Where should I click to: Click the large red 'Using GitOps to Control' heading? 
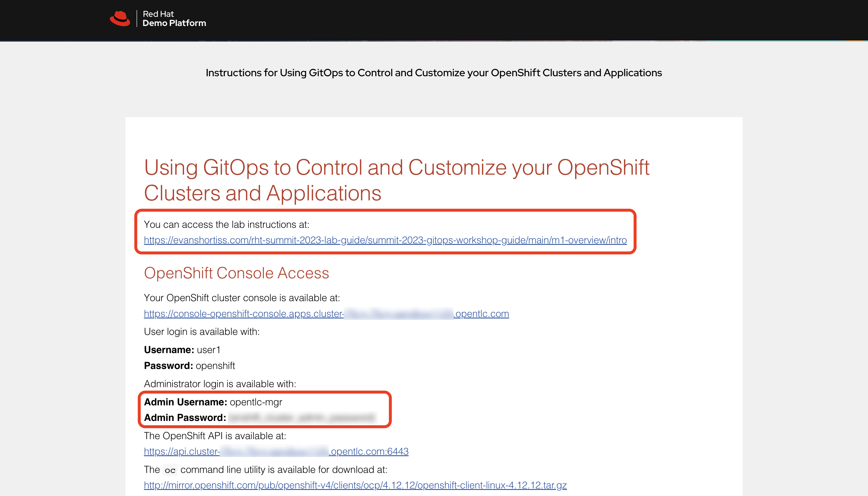pyautogui.click(x=397, y=180)
